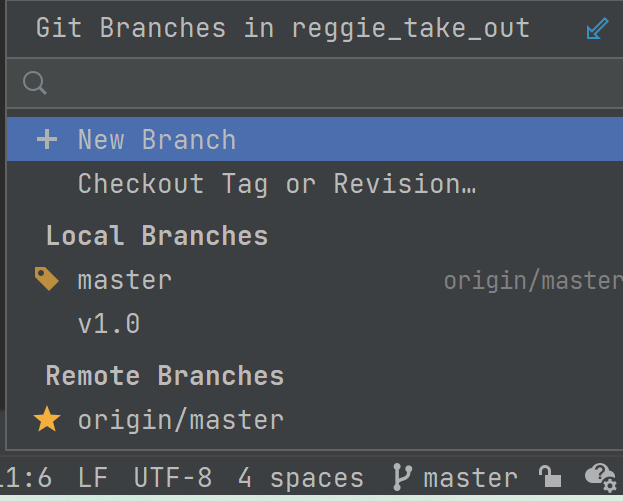Click the plus icon beside New Branch

[x=47, y=139]
